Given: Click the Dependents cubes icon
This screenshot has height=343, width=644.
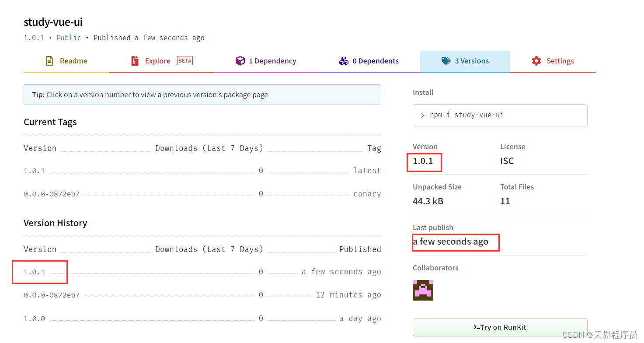Looking at the screenshot, I should click(344, 61).
